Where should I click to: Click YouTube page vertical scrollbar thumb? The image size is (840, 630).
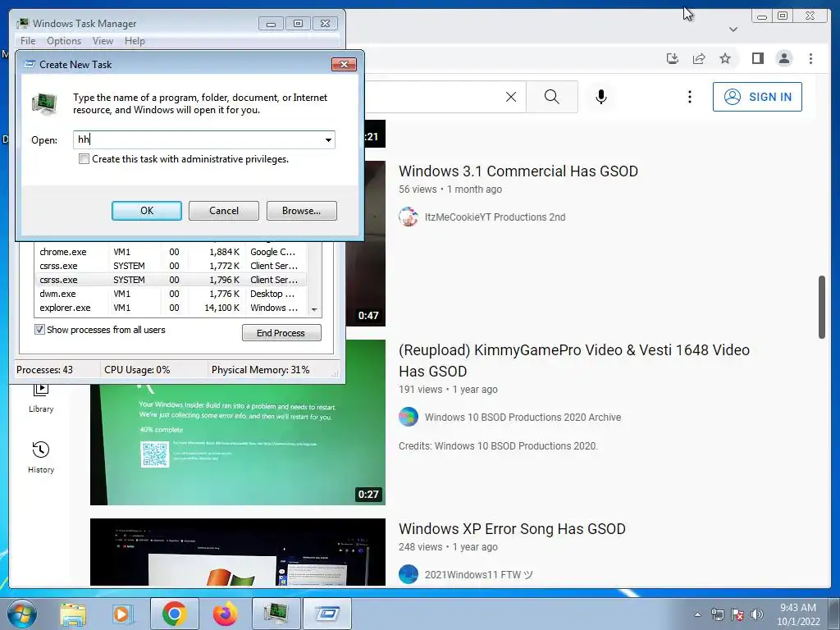pos(822,307)
